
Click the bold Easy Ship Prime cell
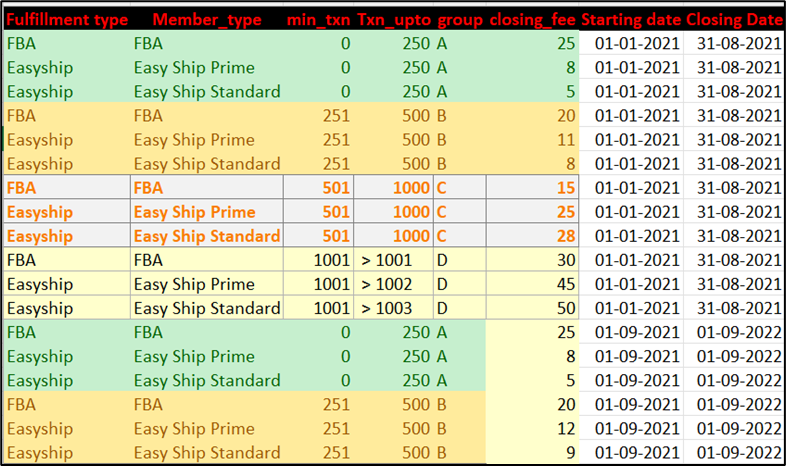[207, 211]
